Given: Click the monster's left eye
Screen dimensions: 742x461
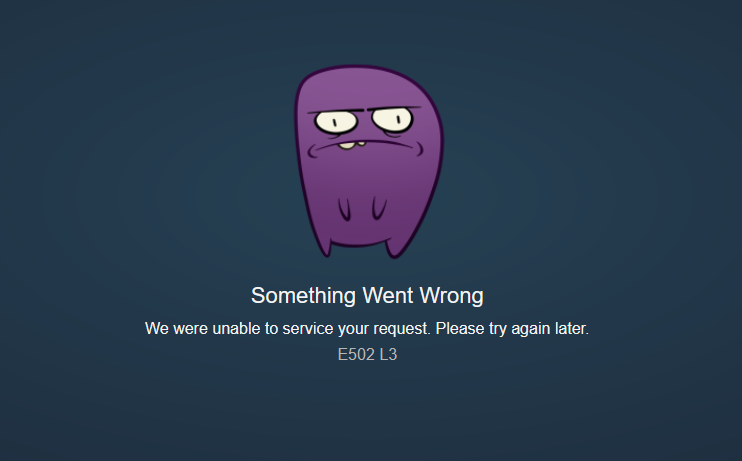Looking at the screenshot, I should pyautogui.click(x=336, y=122).
